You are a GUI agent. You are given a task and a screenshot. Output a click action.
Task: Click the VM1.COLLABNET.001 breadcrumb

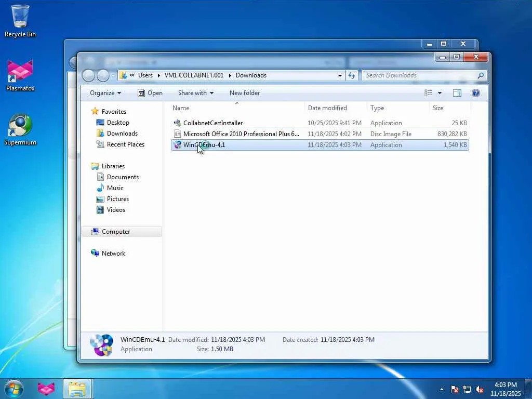pos(194,75)
